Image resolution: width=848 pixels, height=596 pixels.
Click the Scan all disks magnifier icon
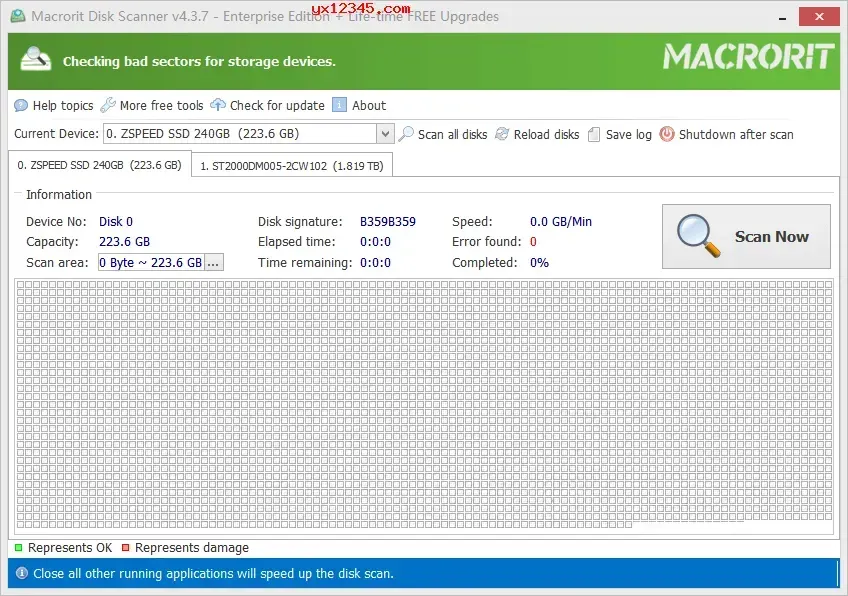(406, 134)
